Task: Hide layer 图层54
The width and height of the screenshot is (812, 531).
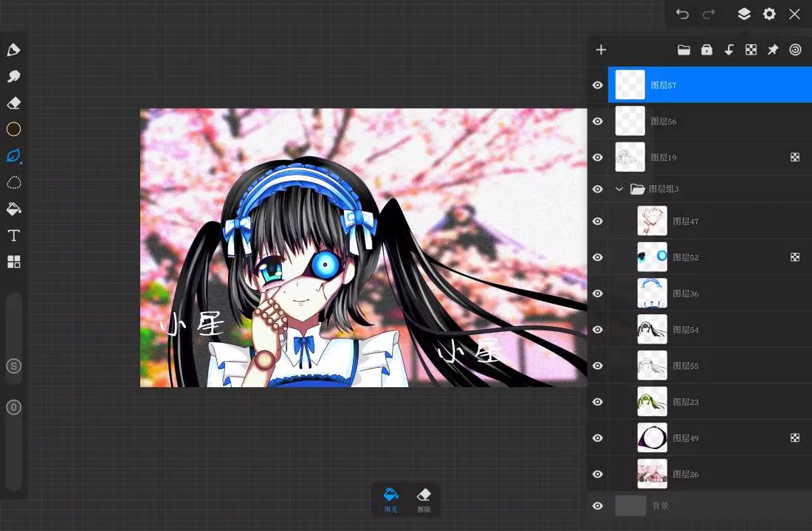Action: click(x=598, y=330)
